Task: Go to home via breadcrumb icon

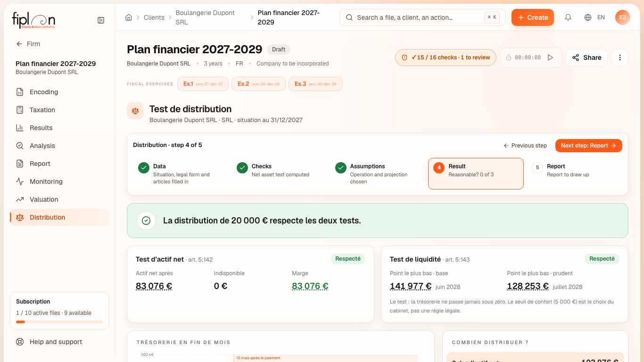Action: click(x=129, y=17)
